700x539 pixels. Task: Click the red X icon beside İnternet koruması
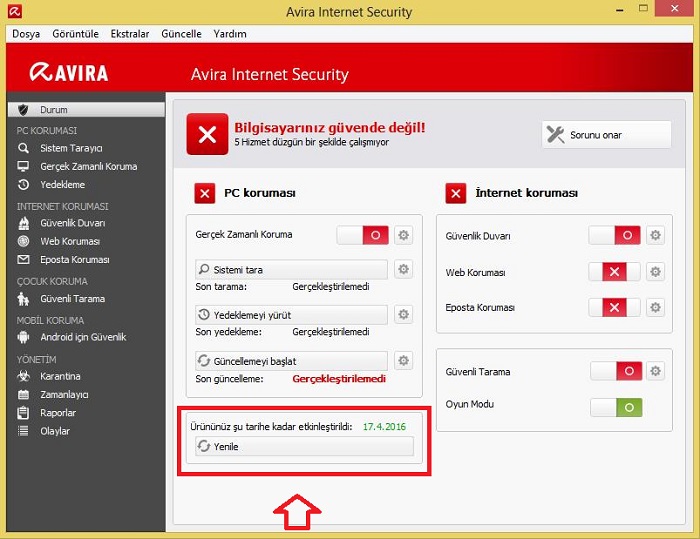click(x=456, y=193)
